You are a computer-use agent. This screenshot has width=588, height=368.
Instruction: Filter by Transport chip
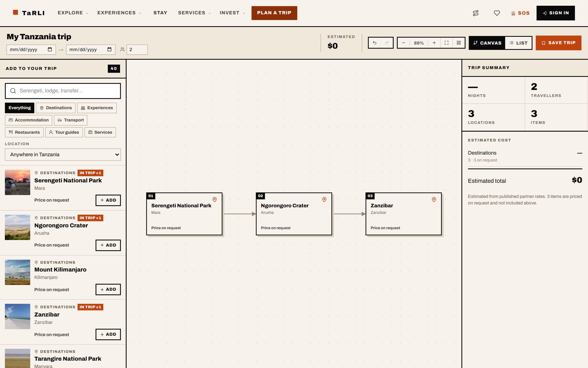70,120
